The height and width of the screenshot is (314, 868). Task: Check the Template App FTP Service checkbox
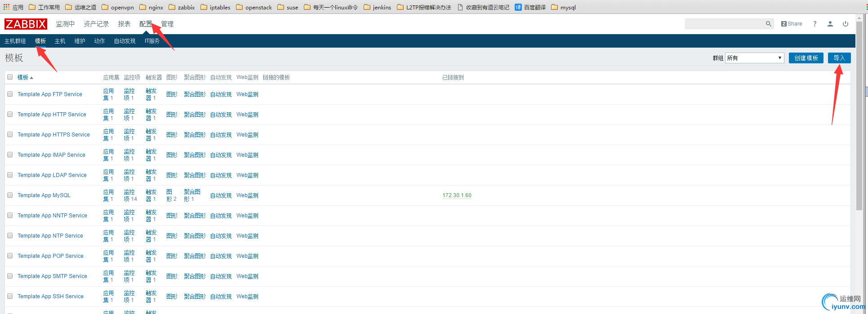pos(10,94)
